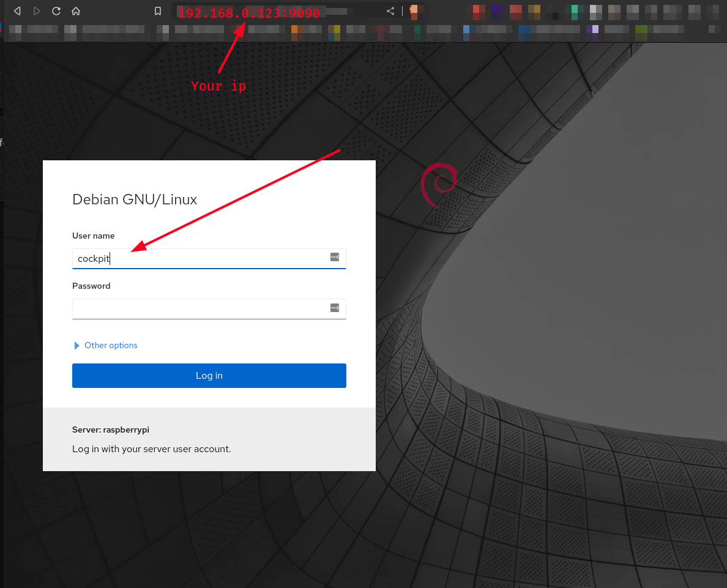The height and width of the screenshot is (588, 727).
Task: Click the Password field label
Action: 91,286
